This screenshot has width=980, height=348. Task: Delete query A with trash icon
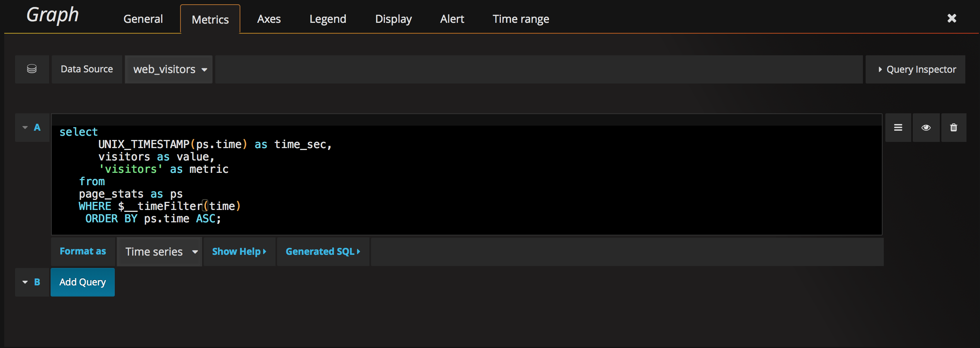[953, 128]
